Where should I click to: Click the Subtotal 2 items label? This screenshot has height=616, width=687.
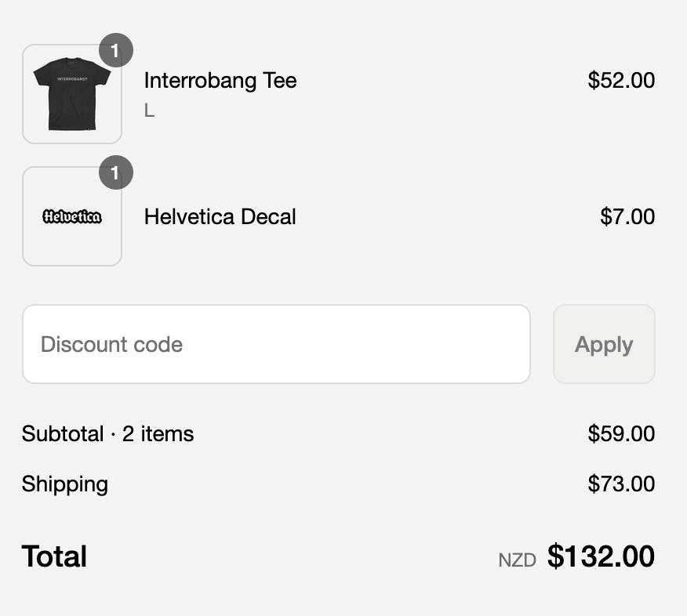107,434
